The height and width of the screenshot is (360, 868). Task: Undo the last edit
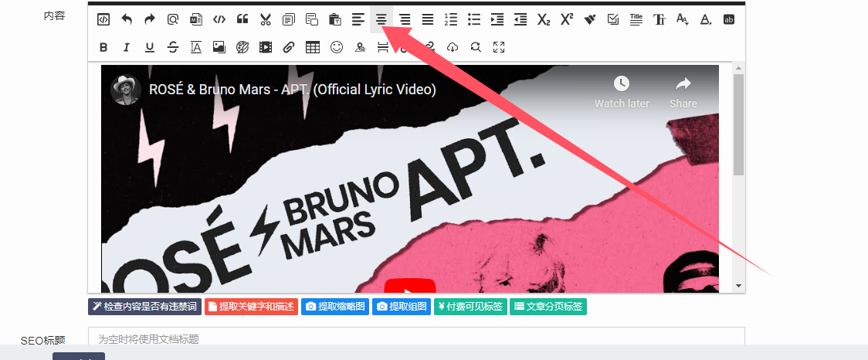pos(127,20)
